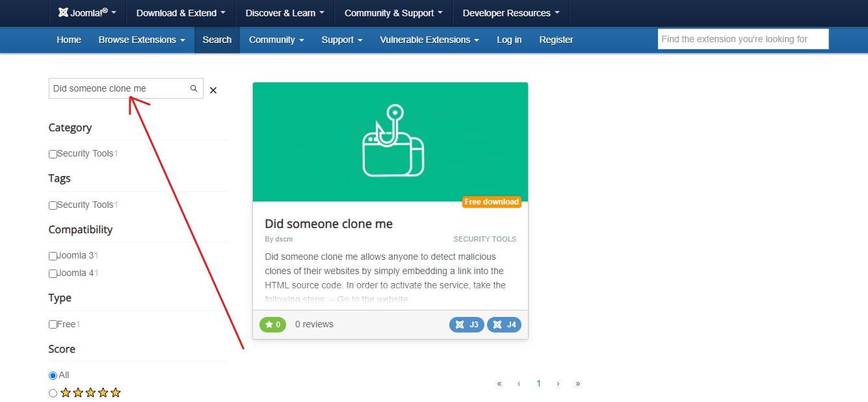Screen dimensions: 868x402
Task: Open the Vulnerable Extensions dropdown
Action: (x=429, y=40)
